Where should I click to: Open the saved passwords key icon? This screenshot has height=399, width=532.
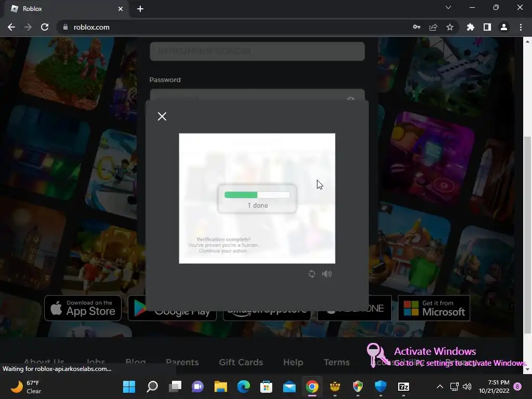(x=417, y=27)
